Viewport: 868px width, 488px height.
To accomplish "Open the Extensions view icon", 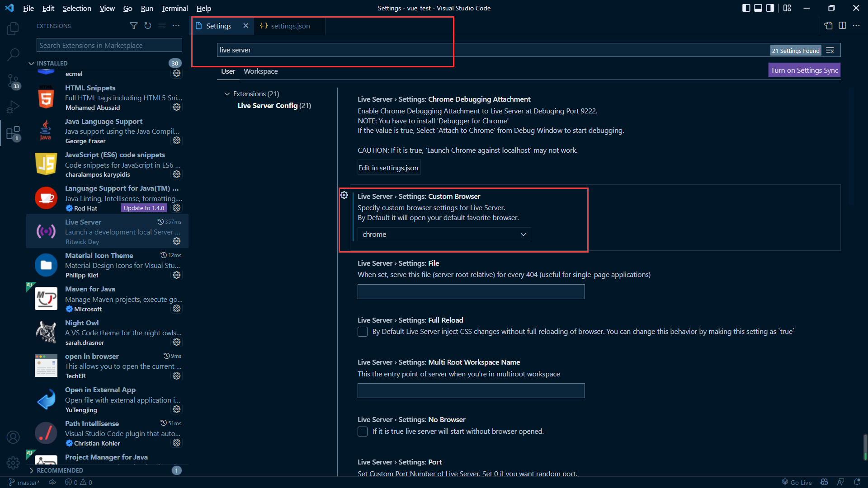I will 13,134.
